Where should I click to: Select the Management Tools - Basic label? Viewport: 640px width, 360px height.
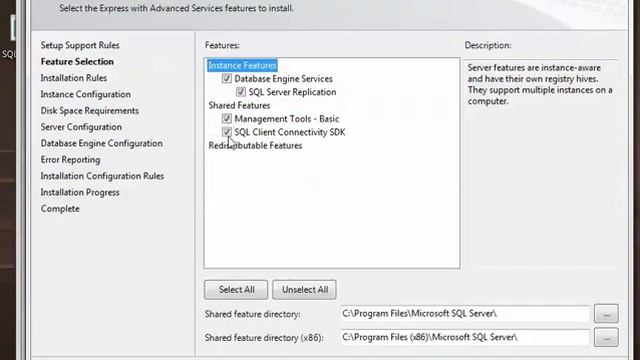(287, 119)
